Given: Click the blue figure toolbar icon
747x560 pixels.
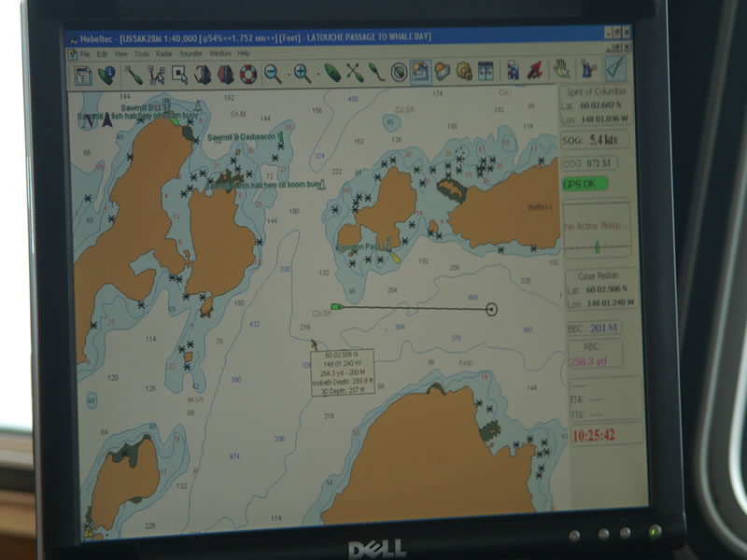Looking at the screenshot, I should click(589, 68).
